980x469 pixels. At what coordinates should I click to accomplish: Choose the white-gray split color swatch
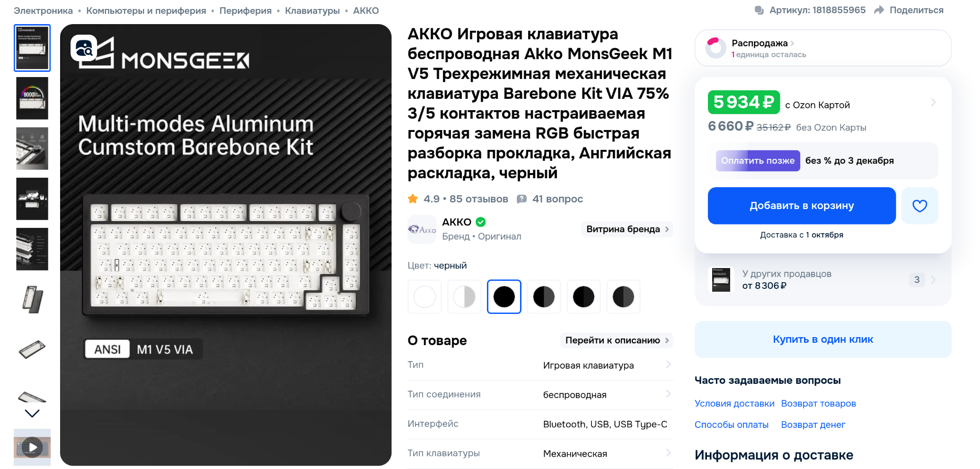(x=464, y=297)
